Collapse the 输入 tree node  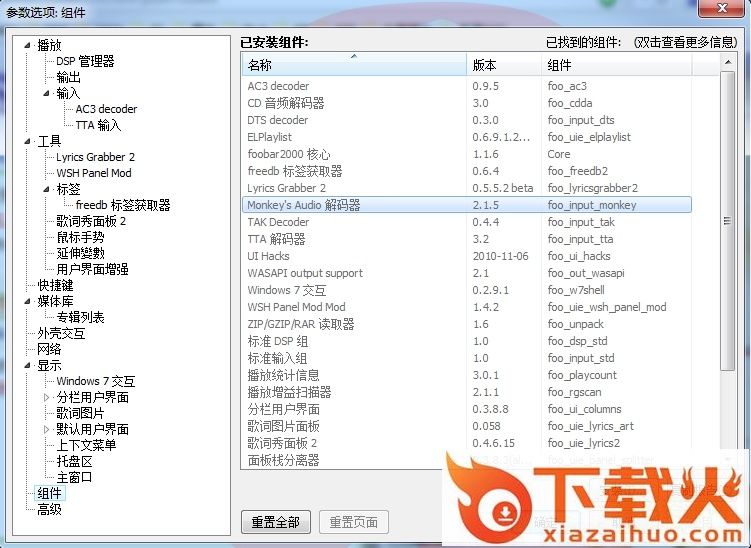[46, 93]
